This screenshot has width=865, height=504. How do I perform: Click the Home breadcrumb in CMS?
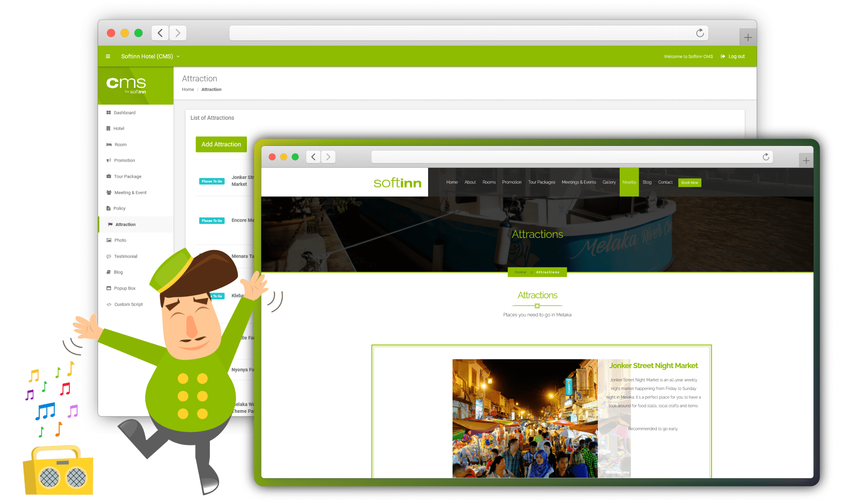[x=188, y=90]
